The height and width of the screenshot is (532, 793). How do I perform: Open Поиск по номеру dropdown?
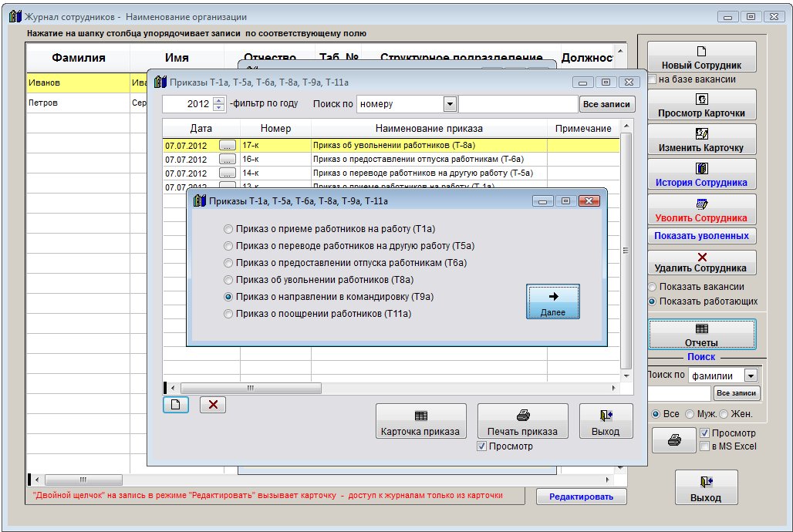pyautogui.click(x=450, y=104)
